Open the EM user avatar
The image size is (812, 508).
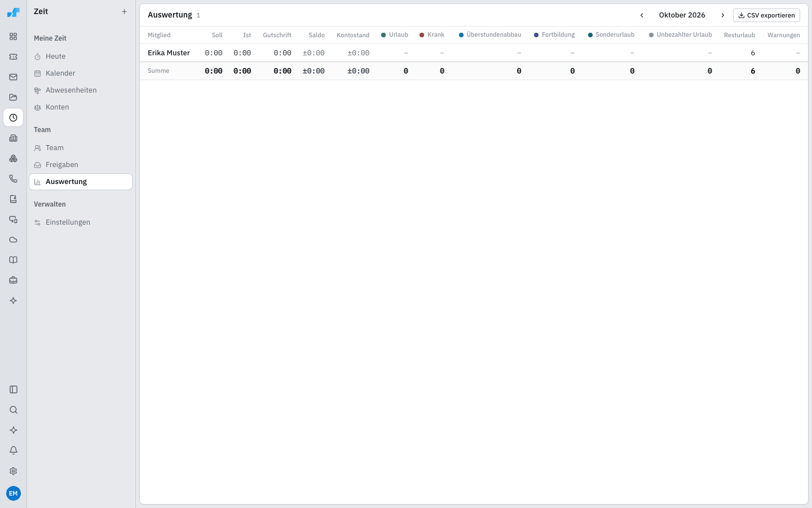pos(14,493)
